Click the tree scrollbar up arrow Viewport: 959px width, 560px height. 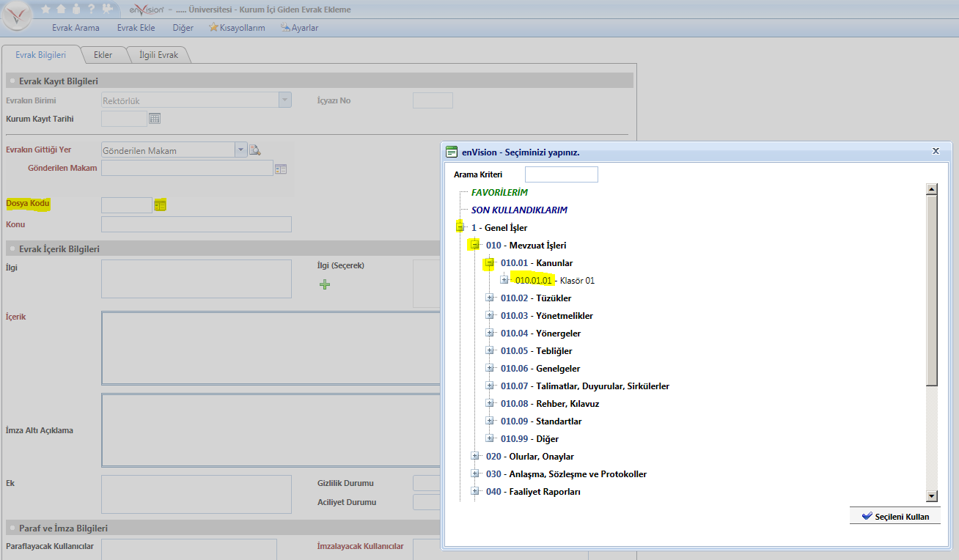[x=932, y=189]
